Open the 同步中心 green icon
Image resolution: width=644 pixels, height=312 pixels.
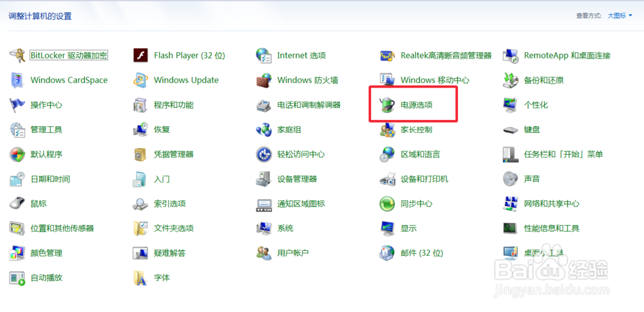pyautogui.click(x=387, y=204)
